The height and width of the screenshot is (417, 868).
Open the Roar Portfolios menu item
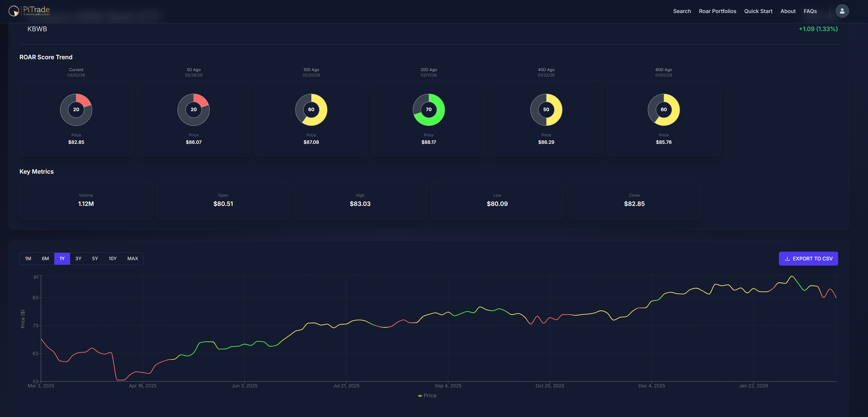pos(717,11)
